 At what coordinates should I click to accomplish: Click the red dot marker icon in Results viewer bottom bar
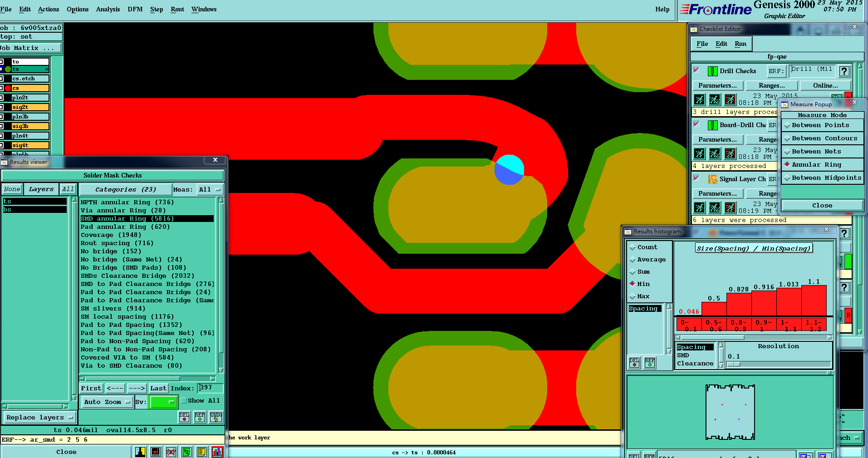[156, 452]
